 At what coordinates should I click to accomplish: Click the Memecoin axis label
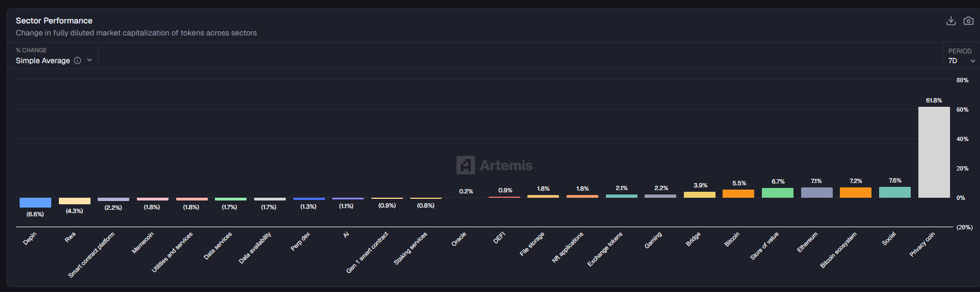pyautogui.click(x=143, y=243)
